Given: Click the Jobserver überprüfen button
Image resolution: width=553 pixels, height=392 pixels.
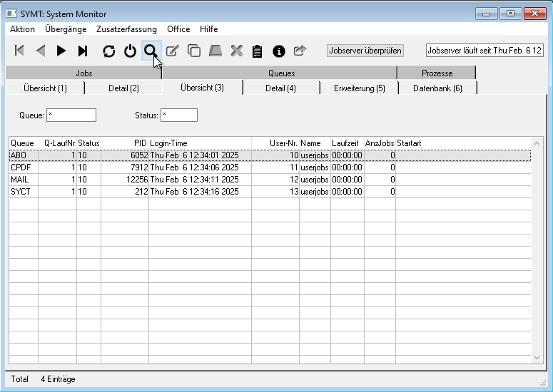Looking at the screenshot, I should (365, 51).
